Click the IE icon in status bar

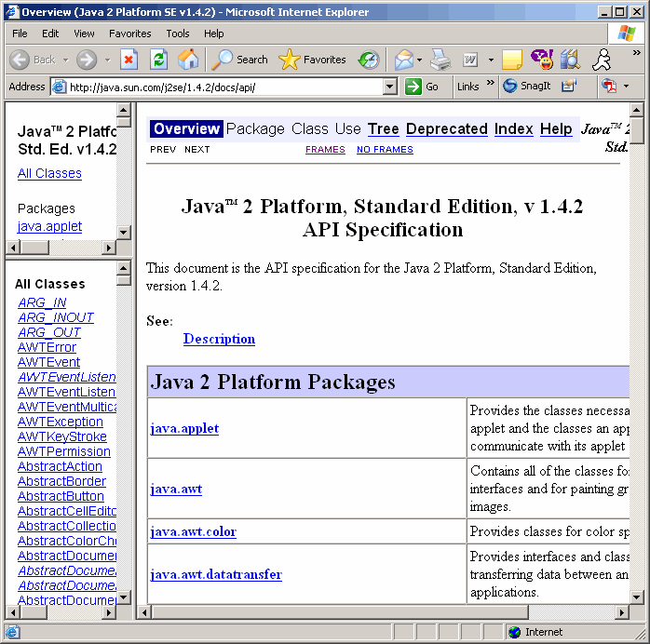12,632
